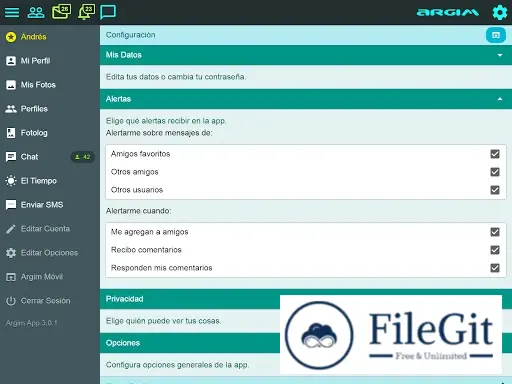512x384 pixels.
Task: Uncheck the Amigos favoritos checkbox
Action: tap(495, 154)
